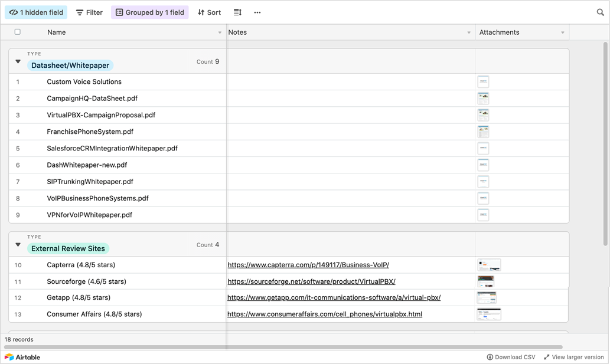The width and height of the screenshot is (610, 364).
Task: Open the Notes column dropdown arrow
Action: (x=469, y=32)
